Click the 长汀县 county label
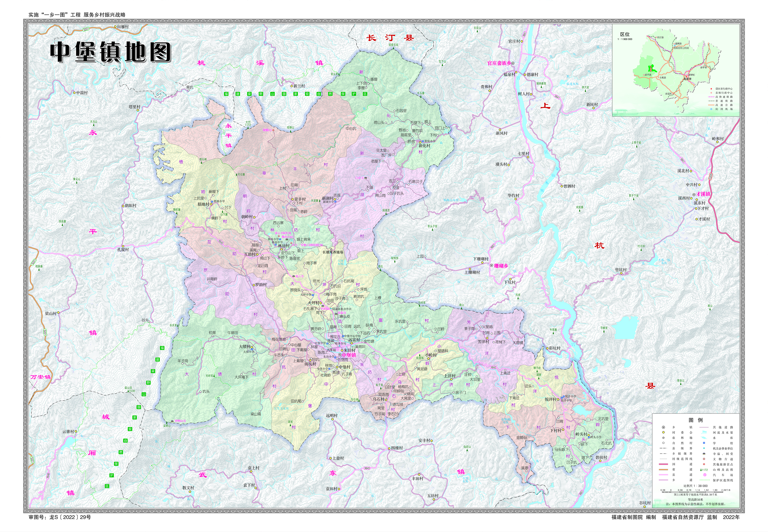Image resolution: width=768 pixels, height=532 pixels. point(390,38)
